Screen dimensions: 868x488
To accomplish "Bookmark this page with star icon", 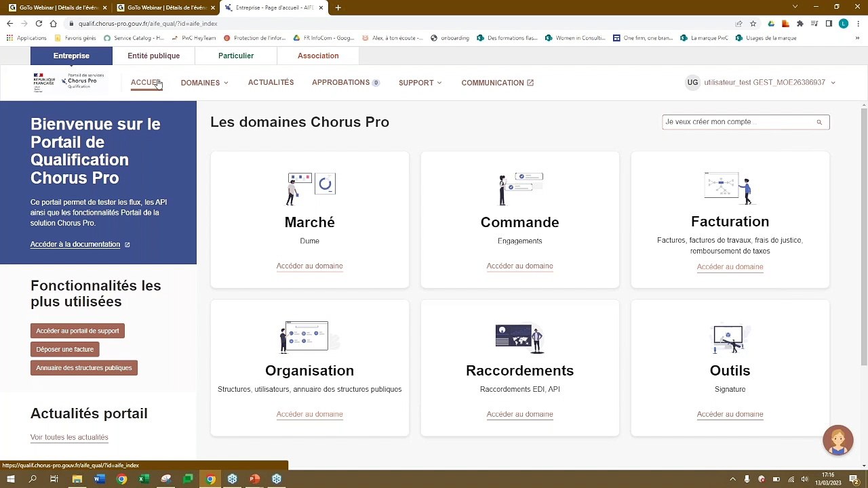I will pos(753,23).
